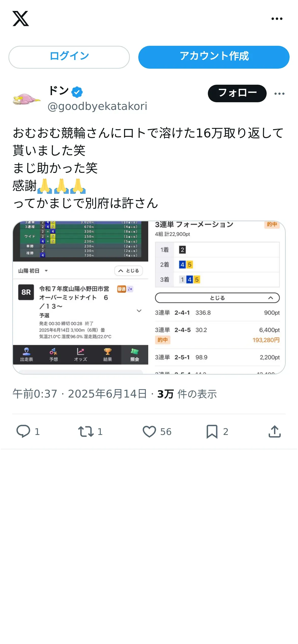Screen dimensions: 298x644
Task: Expand the 8R race chevron
Action: pyautogui.click(x=139, y=311)
